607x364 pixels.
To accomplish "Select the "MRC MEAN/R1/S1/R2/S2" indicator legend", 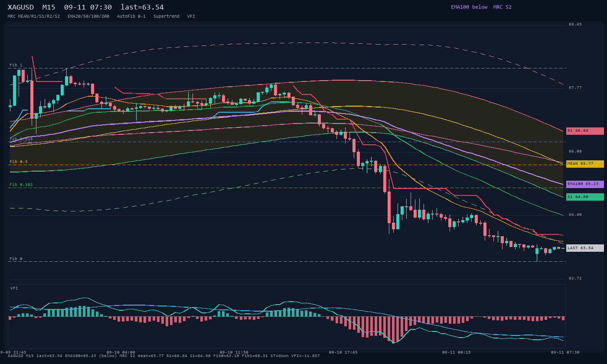I will coord(34,16).
